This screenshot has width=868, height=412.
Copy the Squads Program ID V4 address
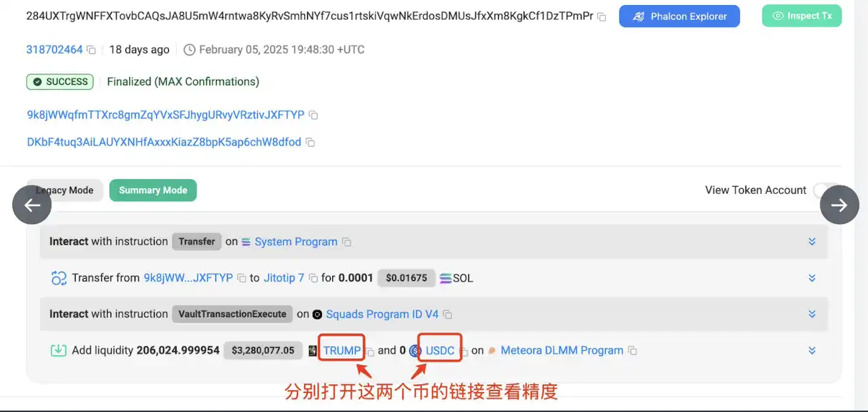(448, 315)
